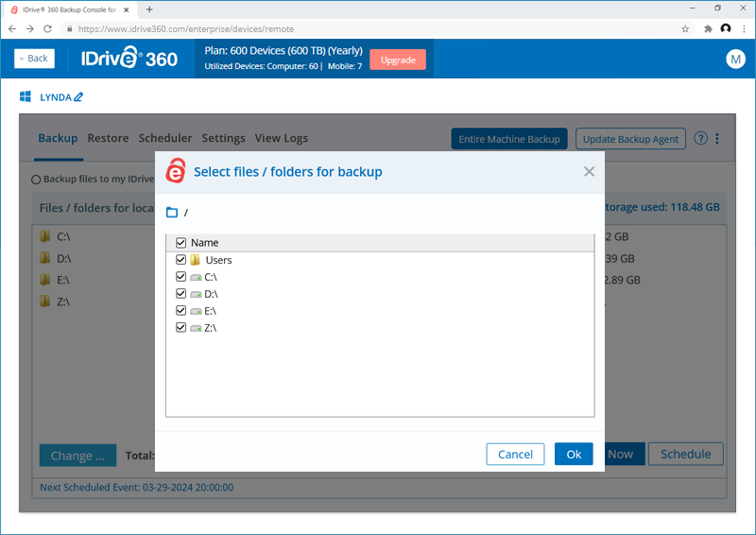The width and height of the screenshot is (756, 535).
Task: Click the Schedule button
Action: click(686, 454)
